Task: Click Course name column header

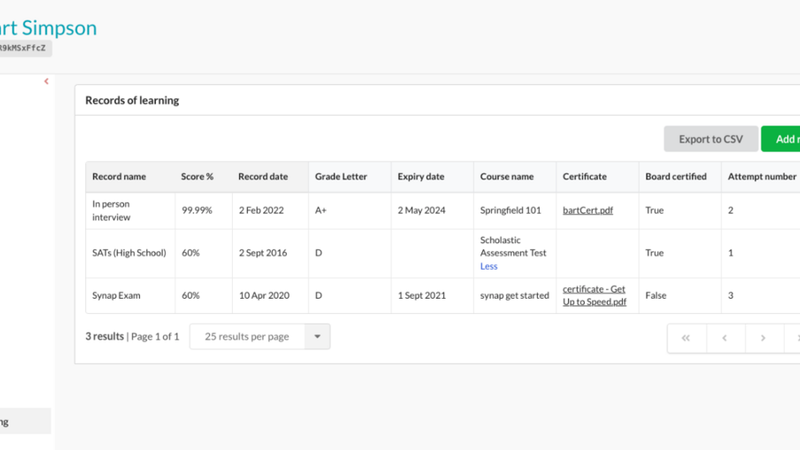Action: click(x=507, y=177)
